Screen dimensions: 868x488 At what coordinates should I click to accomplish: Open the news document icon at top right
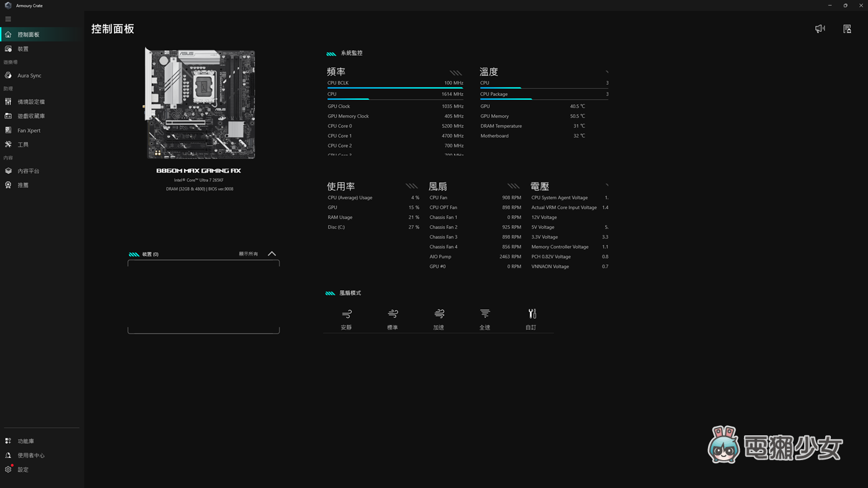[x=847, y=29]
